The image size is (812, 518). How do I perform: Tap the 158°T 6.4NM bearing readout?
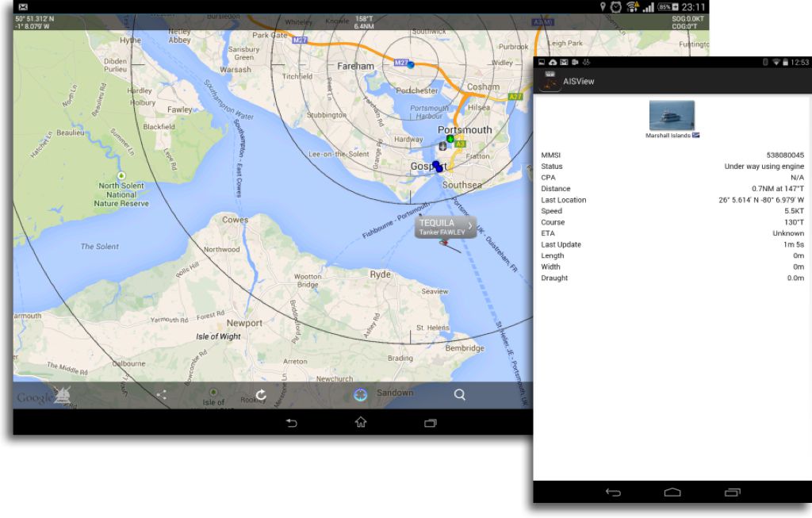click(364, 22)
